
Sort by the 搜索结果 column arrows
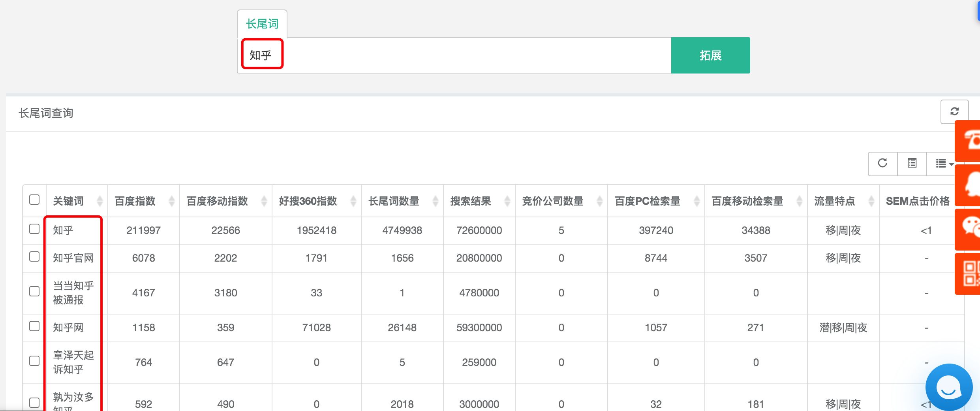point(507,201)
